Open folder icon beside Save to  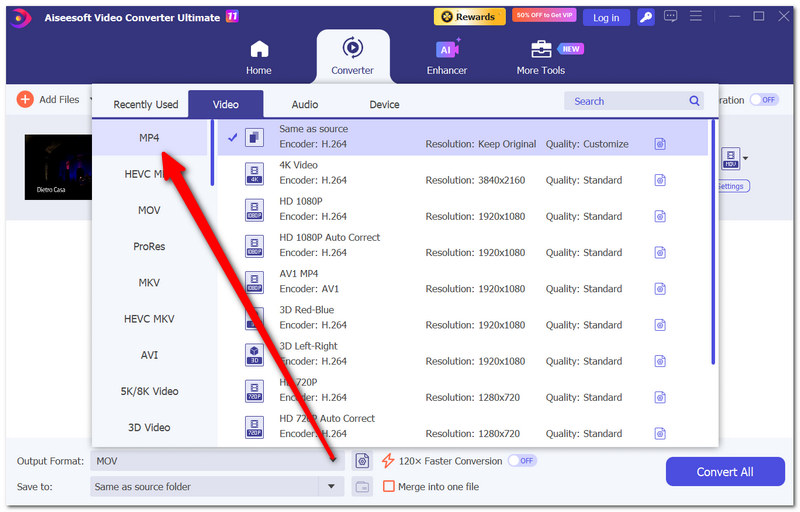(362, 487)
